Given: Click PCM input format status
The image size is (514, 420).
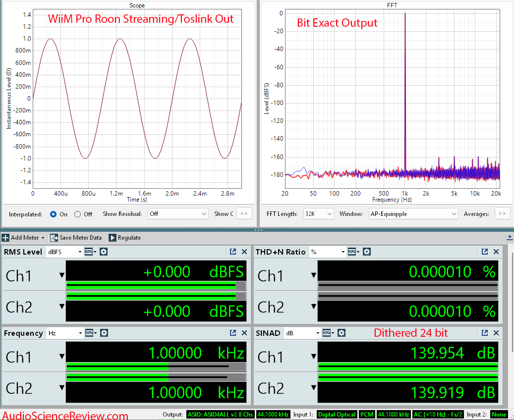Looking at the screenshot, I should coord(366,415).
